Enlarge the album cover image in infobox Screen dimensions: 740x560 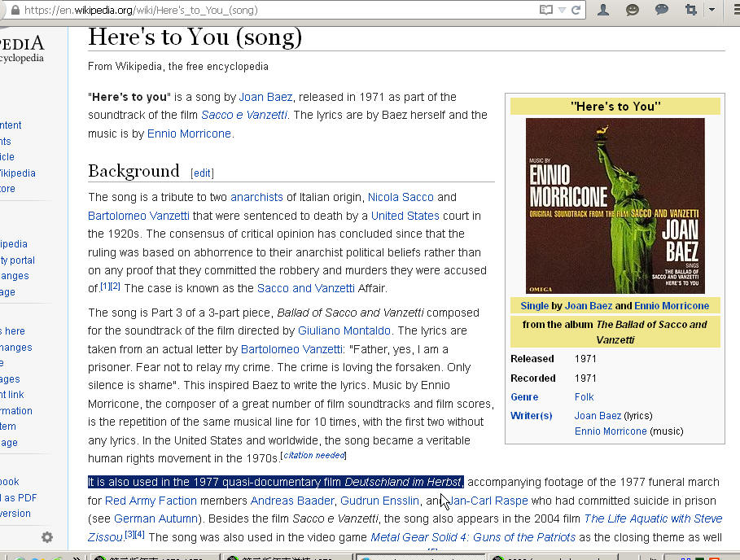pos(615,206)
